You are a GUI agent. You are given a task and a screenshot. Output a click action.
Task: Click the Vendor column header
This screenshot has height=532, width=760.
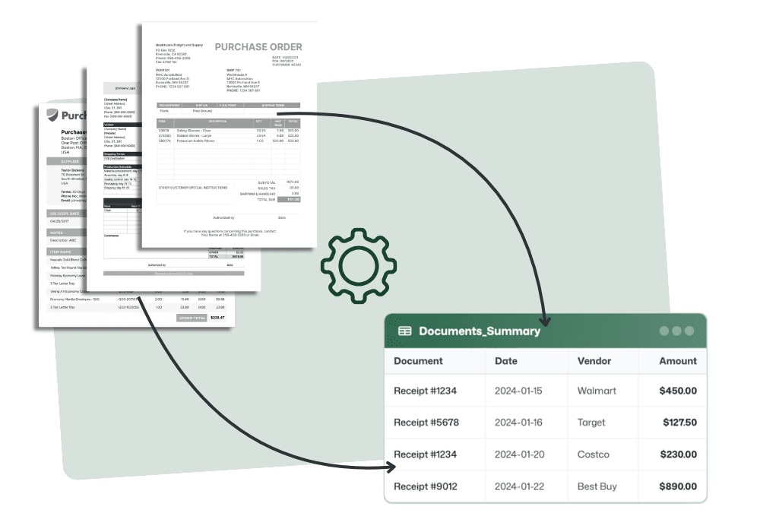[x=594, y=361]
